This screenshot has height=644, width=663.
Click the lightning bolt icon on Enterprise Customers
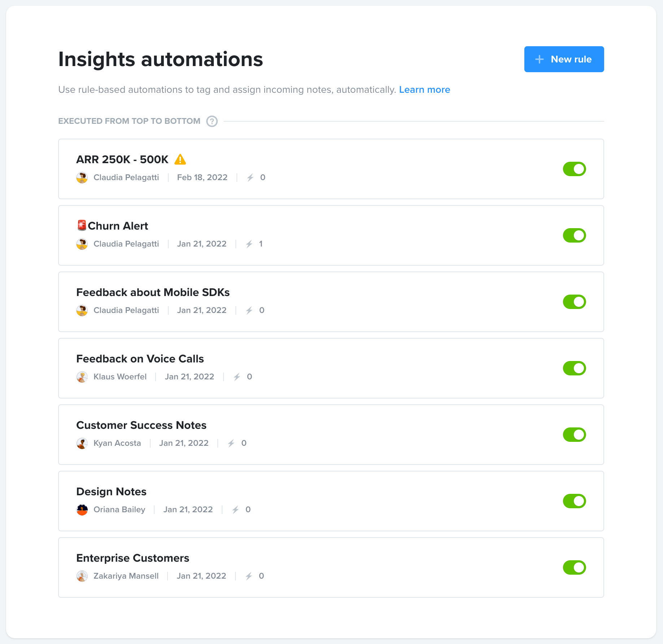[x=249, y=576]
